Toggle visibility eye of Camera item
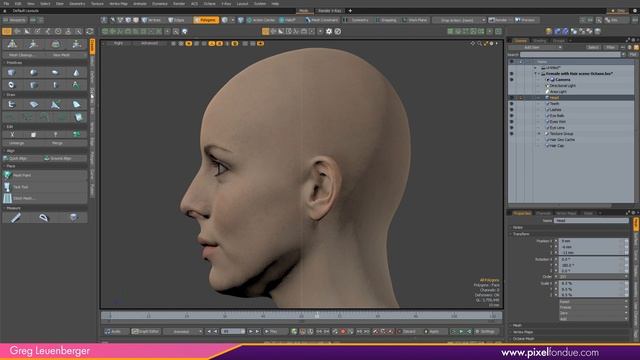 pyautogui.click(x=511, y=80)
